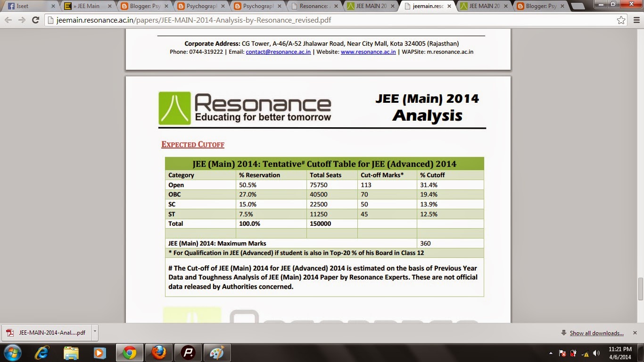This screenshot has height=362, width=644.
Task: Open the Windows Start menu
Action: pos(12,352)
